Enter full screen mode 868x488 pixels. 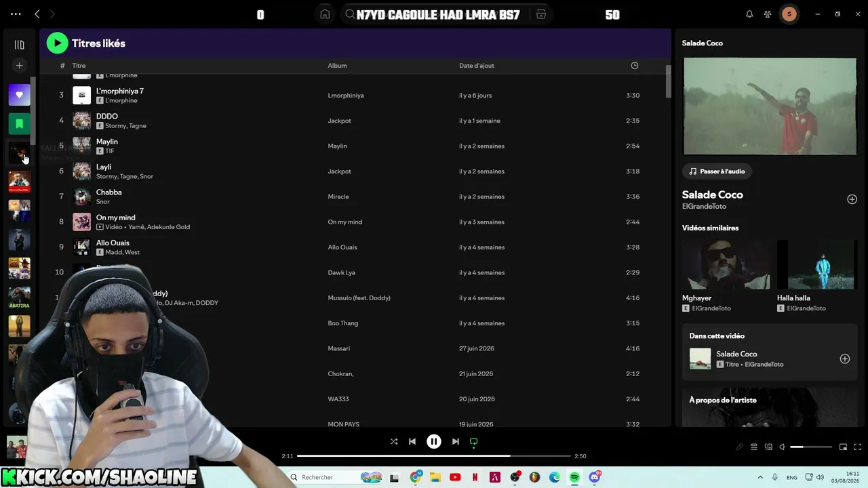(x=858, y=447)
